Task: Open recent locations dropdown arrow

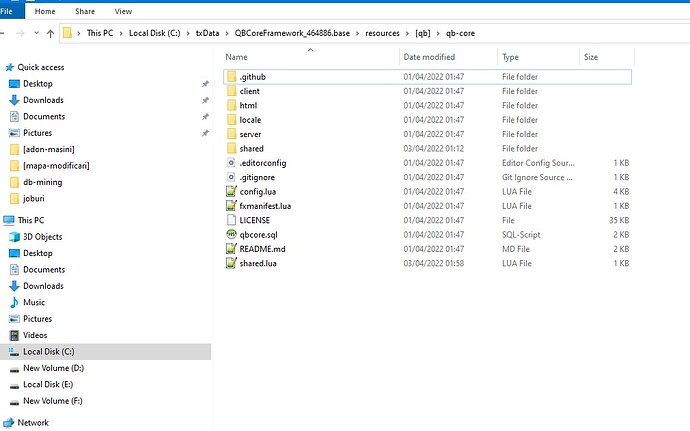Action: [x=37, y=33]
